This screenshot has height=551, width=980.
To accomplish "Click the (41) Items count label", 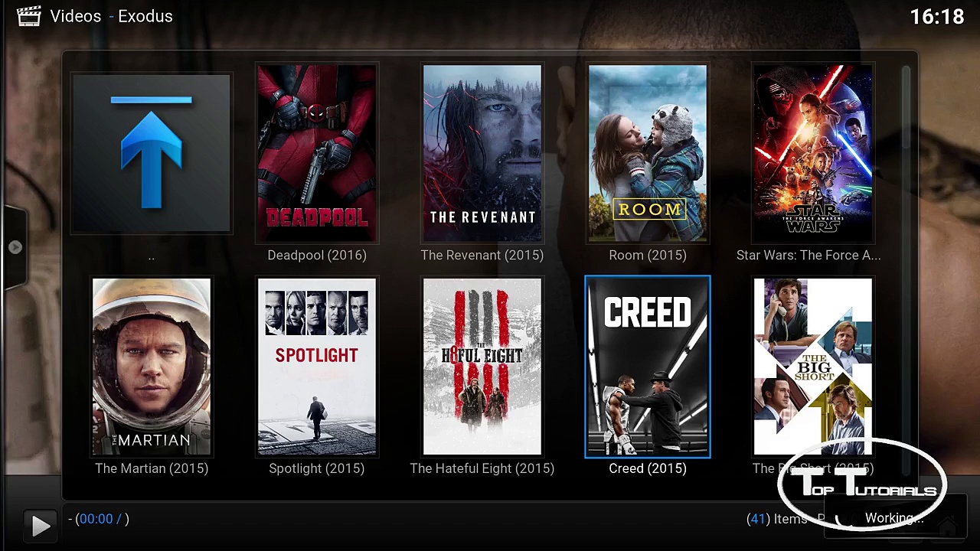I will (776, 519).
